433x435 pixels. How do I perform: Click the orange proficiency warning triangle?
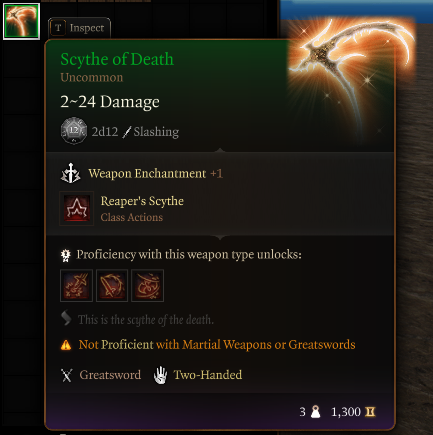66,345
